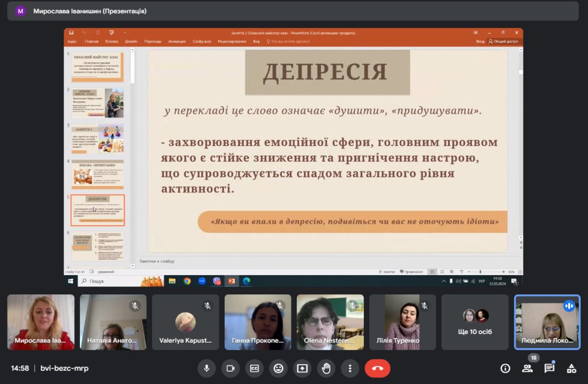The width and height of the screenshot is (588, 384).
Task: Click the ДЕПРЕСІЯ slide title box
Action: 328,73
